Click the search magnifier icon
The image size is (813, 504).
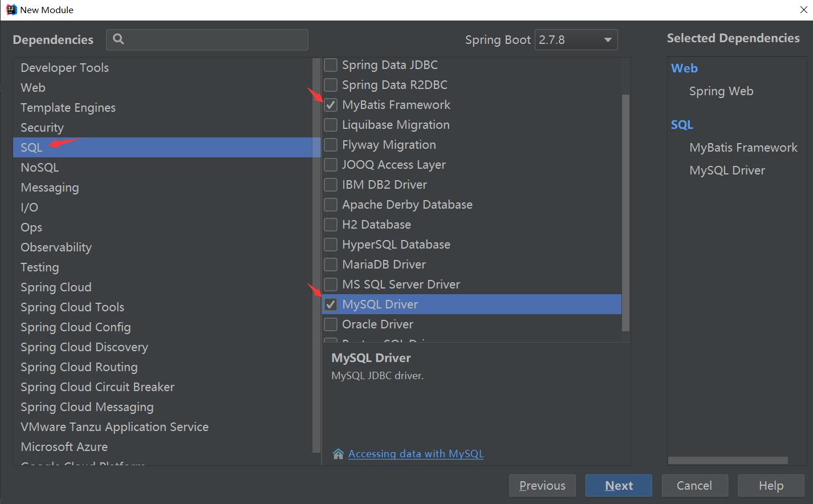118,39
